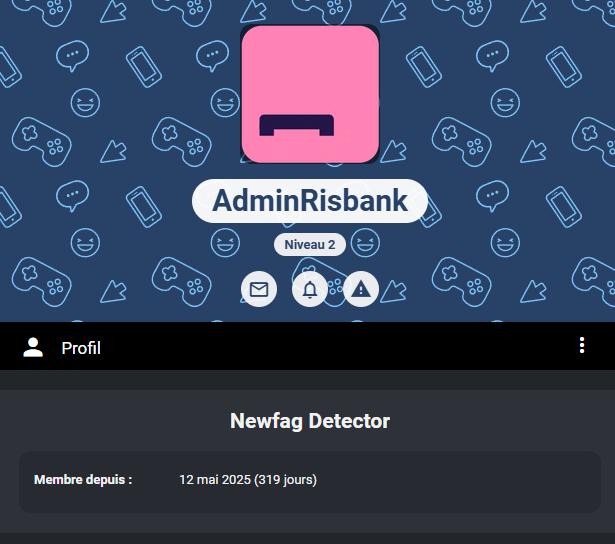Image resolution: width=615 pixels, height=544 pixels.
Task: Click the Membre depuis label
Action: (83, 480)
